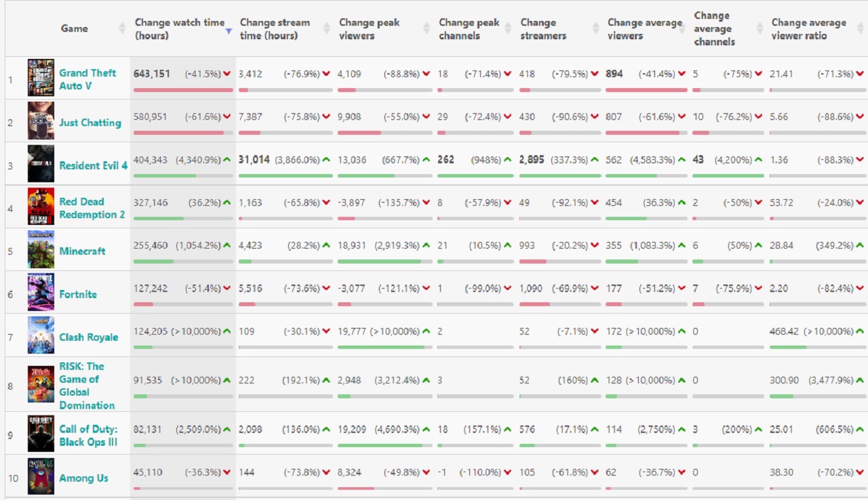Click the (4,340.9%) watch time change

coord(199,160)
